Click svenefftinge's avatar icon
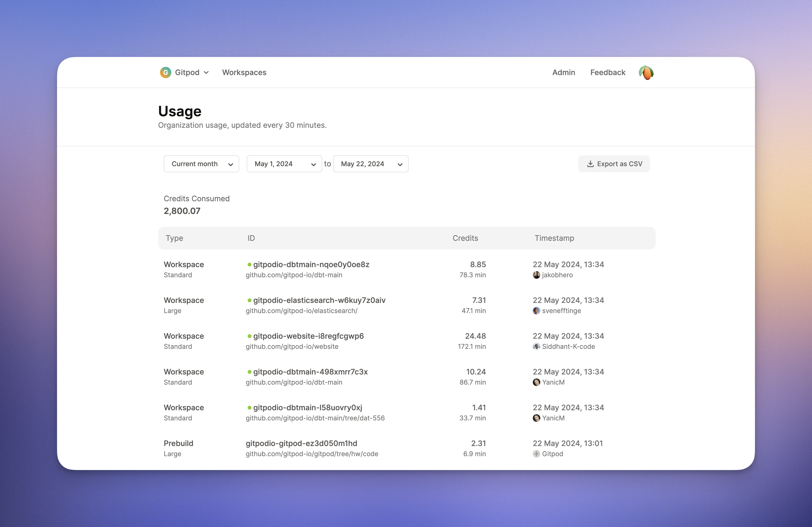The height and width of the screenshot is (527, 812). click(536, 311)
